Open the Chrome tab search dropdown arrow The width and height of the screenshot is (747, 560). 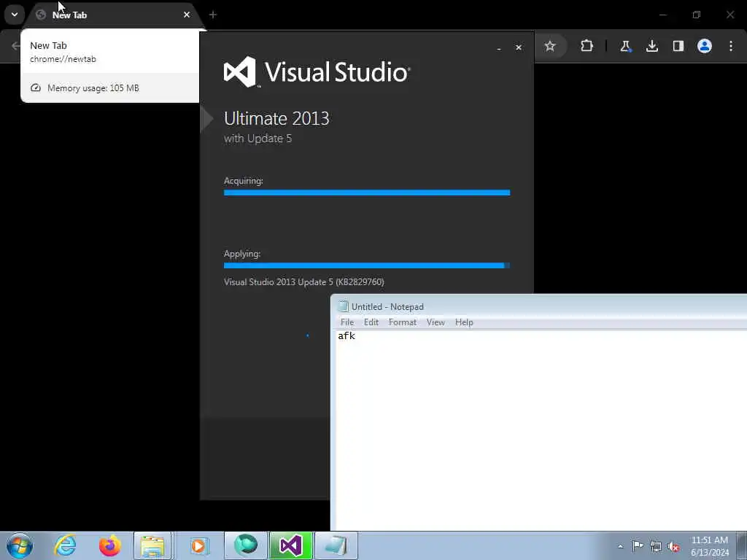point(15,15)
